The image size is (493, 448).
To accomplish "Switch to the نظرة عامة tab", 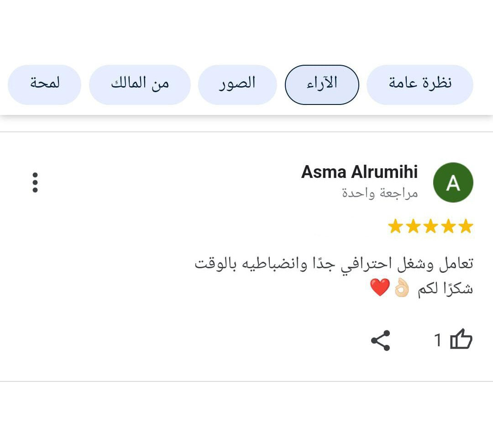I will click(x=420, y=84).
